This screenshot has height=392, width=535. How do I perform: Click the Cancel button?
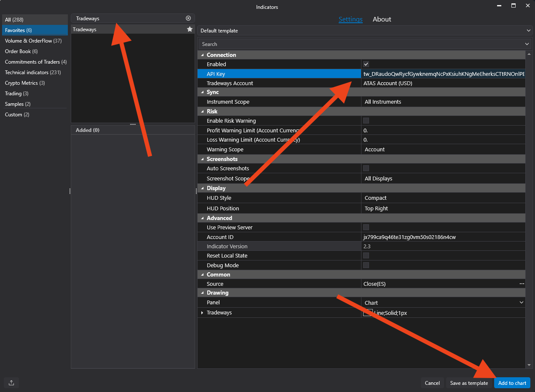pos(432,383)
